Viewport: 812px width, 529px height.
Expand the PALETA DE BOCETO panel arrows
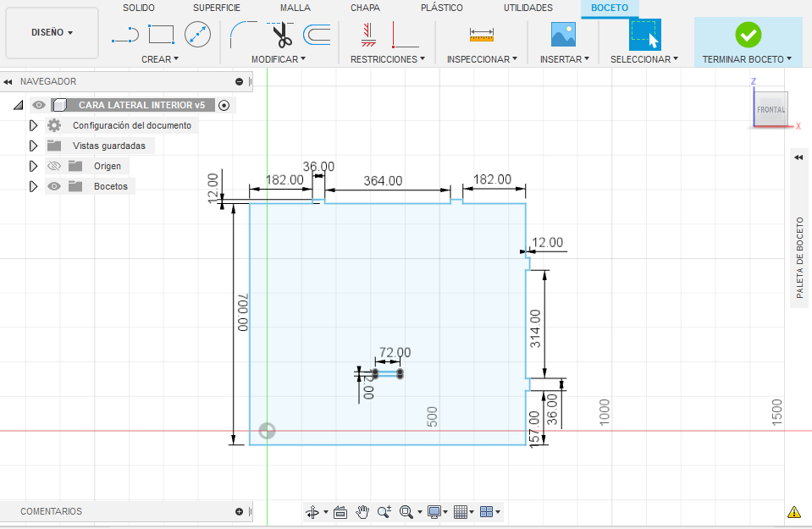[x=798, y=158]
